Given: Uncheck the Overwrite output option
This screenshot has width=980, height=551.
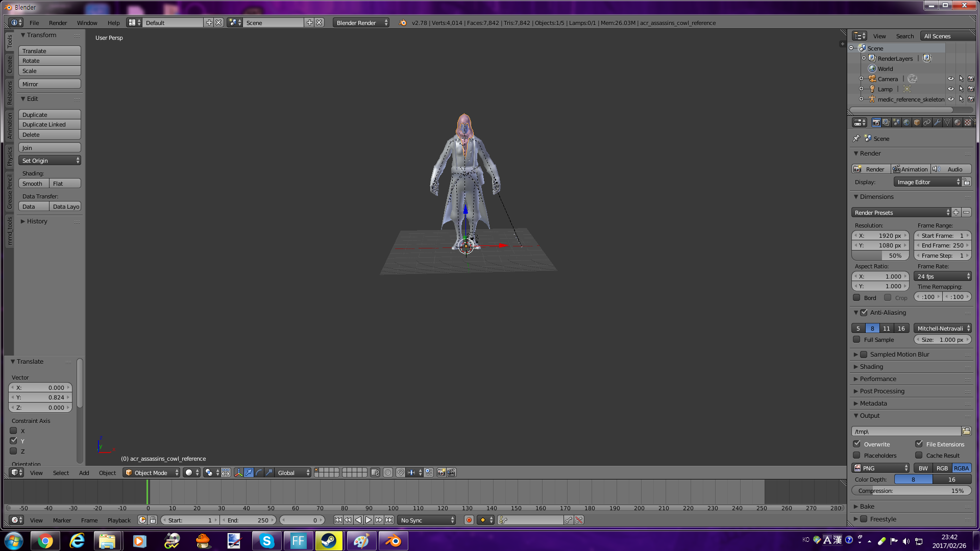Looking at the screenshot, I should 857,444.
